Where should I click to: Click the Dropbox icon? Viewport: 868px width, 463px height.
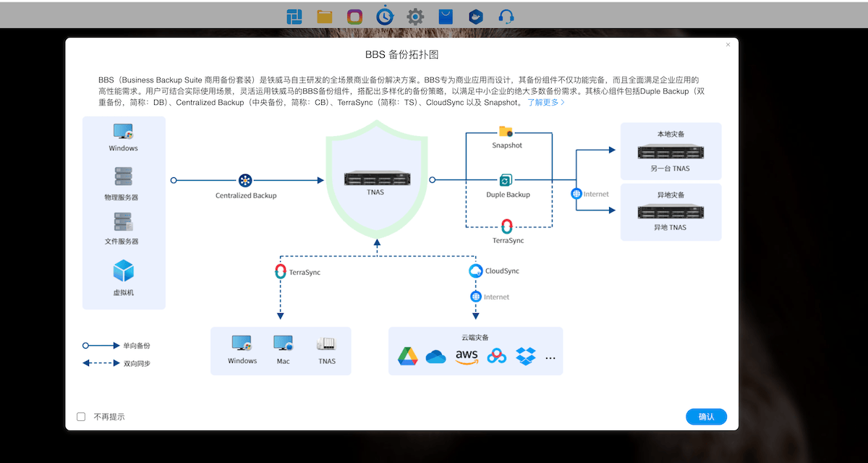(x=526, y=356)
